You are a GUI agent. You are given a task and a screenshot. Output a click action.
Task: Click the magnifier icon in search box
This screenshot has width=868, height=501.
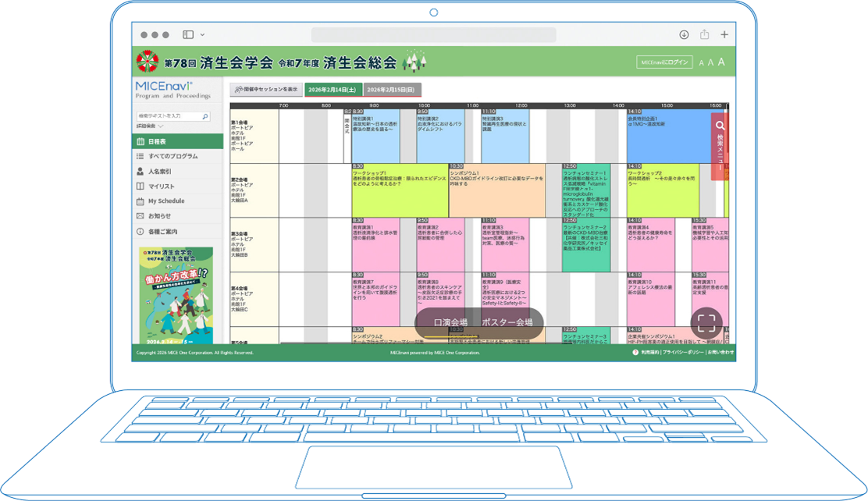pyautogui.click(x=205, y=116)
